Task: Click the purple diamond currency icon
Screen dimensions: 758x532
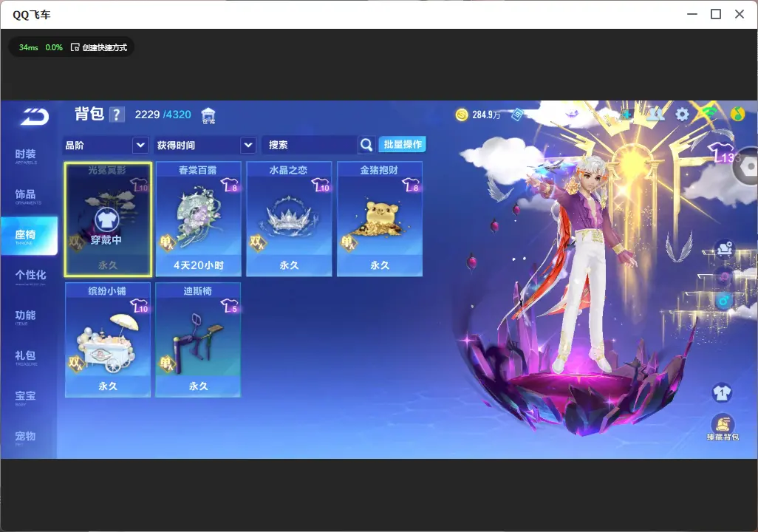Action: coord(572,114)
